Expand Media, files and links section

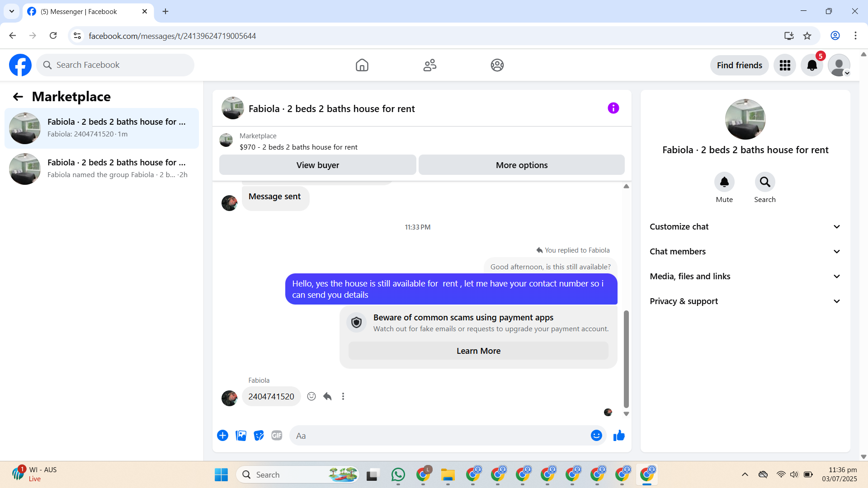coord(745,277)
